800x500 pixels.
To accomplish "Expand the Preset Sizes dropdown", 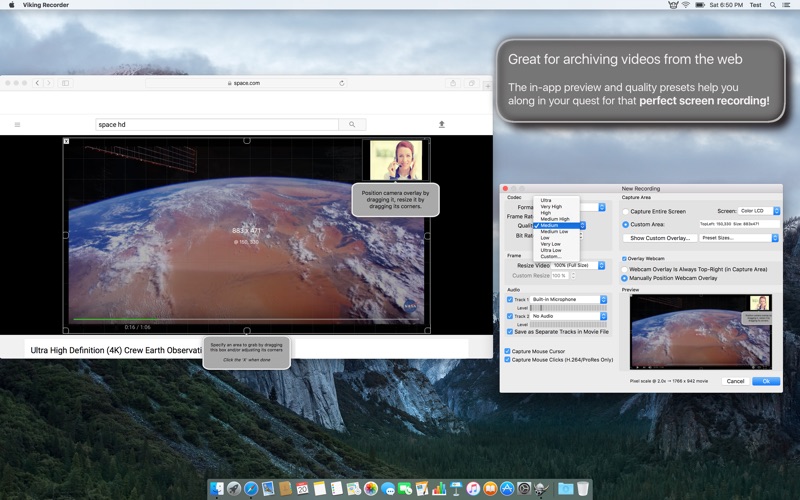I will (738, 238).
